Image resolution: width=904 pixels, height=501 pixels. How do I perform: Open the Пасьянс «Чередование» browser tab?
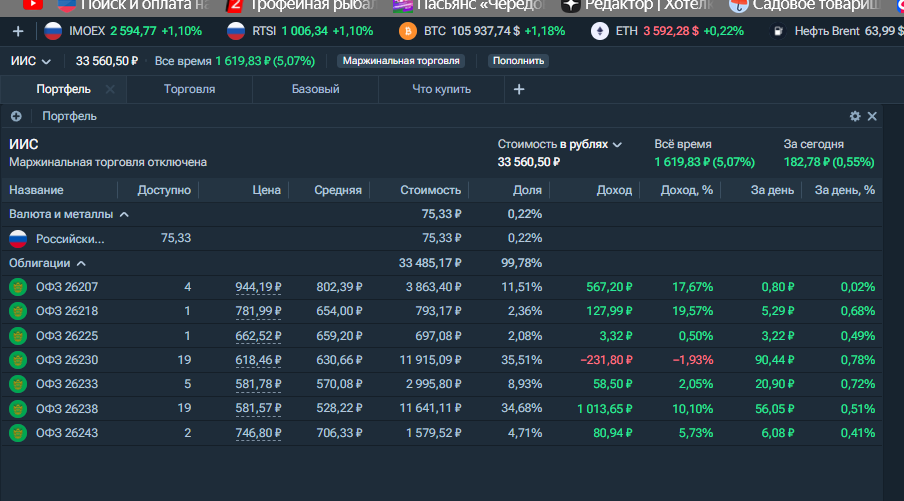(468, 5)
